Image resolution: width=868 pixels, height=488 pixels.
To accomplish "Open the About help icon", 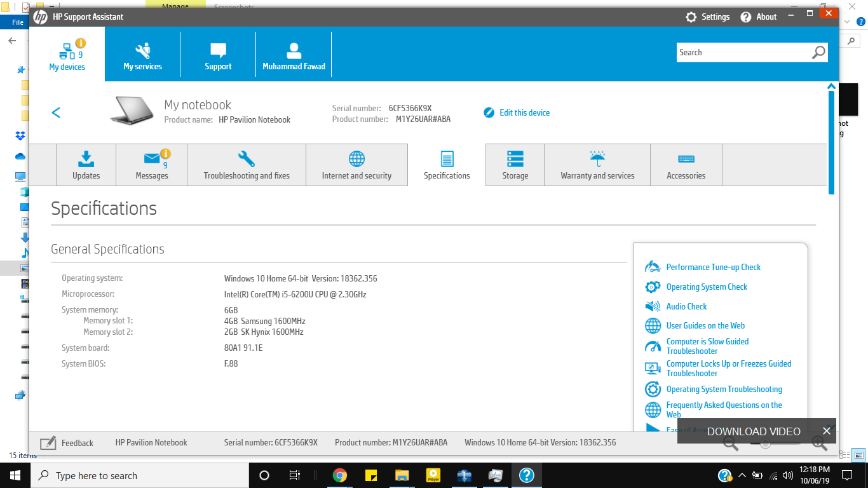I will 746,17.
